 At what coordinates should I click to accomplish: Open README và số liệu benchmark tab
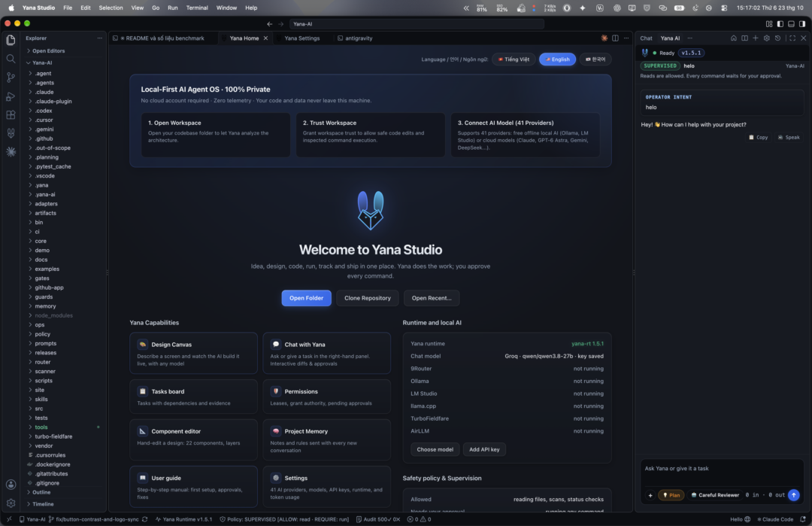[x=162, y=38]
